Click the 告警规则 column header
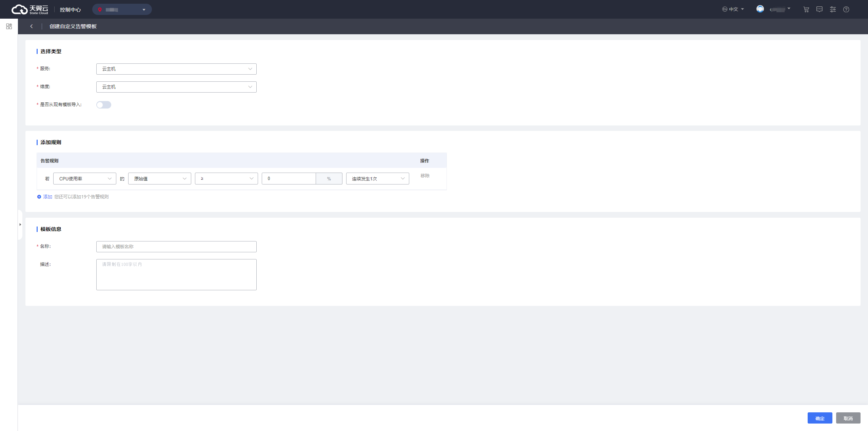868x431 pixels. click(x=50, y=161)
